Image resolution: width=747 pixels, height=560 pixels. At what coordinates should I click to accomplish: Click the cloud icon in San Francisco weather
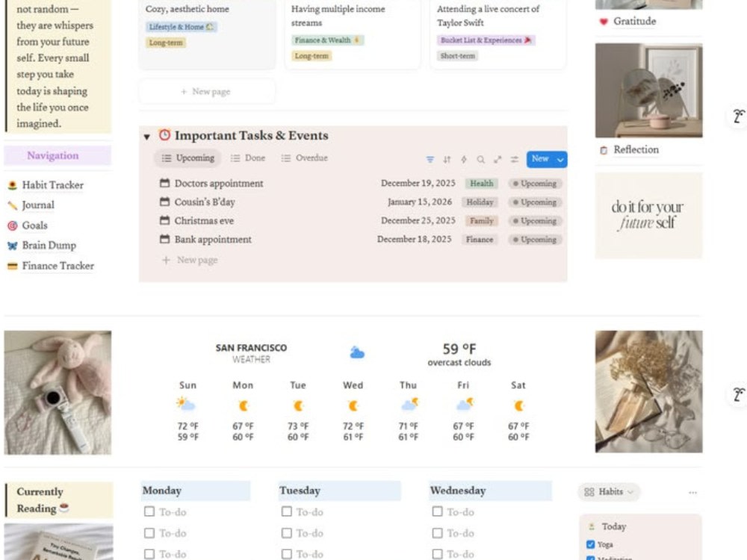[x=357, y=353]
